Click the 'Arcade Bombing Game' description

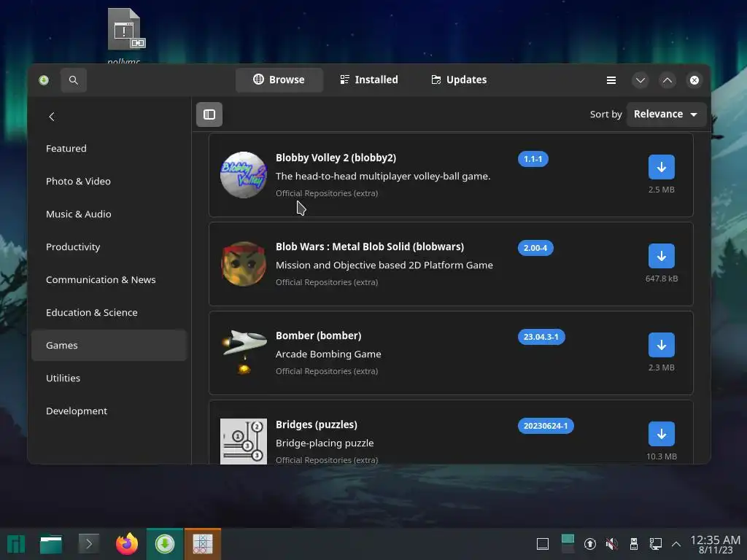point(328,354)
